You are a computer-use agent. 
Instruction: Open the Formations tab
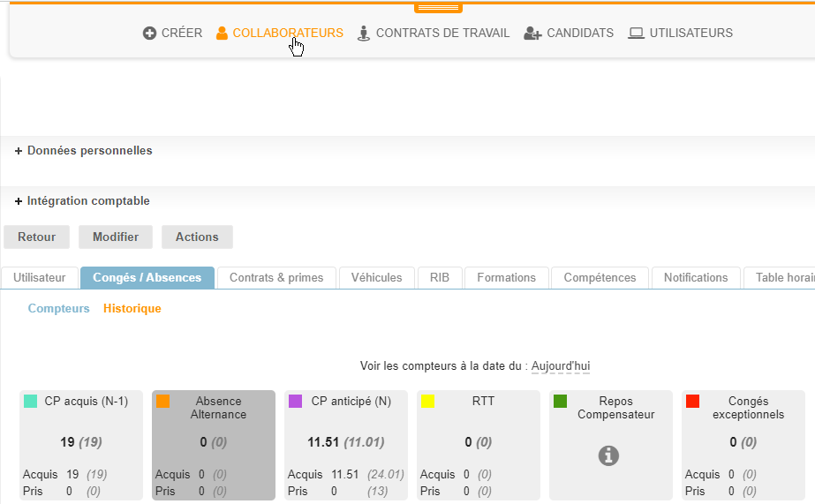click(506, 278)
